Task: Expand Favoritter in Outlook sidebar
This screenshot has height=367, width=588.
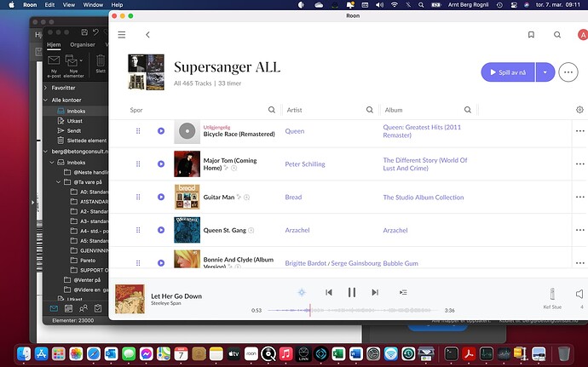Action: pyautogui.click(x=46, y=88)
